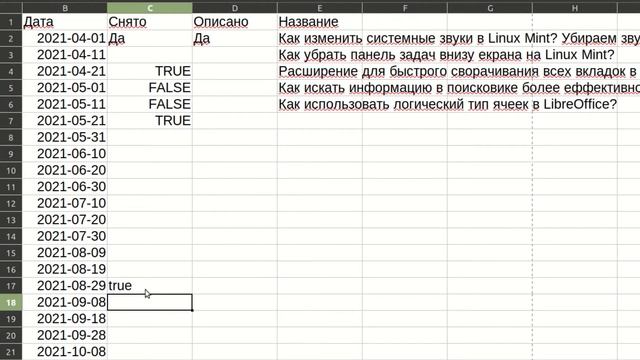Click the 'Название' header cell
Screen dimensions: 640x360
[x=320, y=22]
